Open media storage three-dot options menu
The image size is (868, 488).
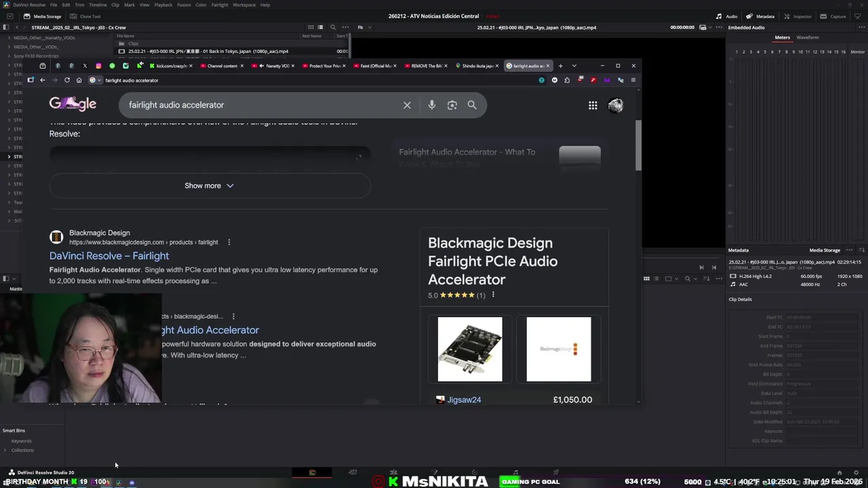click(x=344, y=27)
